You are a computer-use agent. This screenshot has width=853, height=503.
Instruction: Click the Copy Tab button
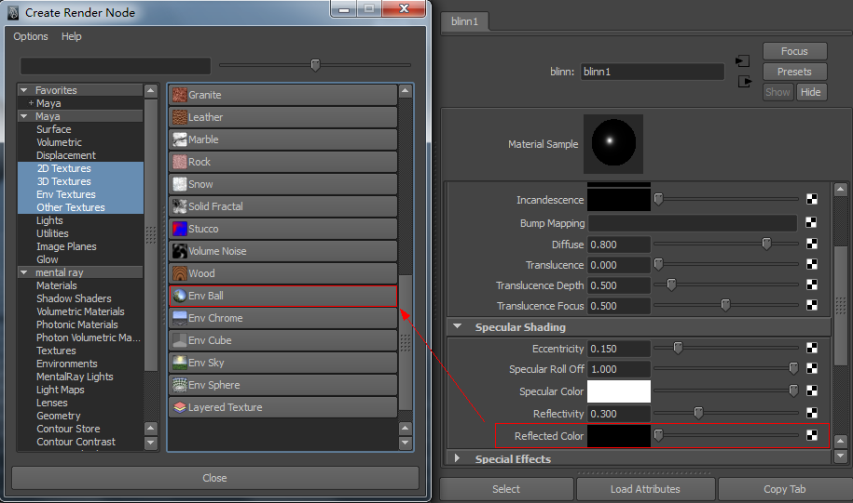click(785, 489)
